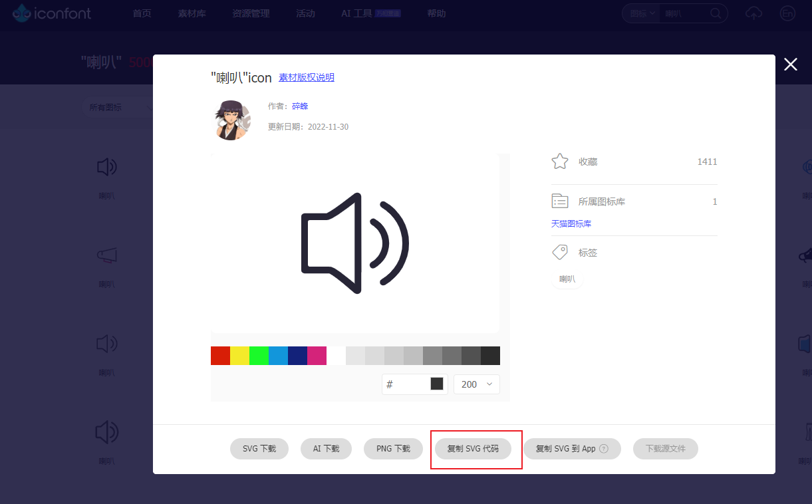The width and height of the screenshot is (812, 504).
Task: Open the 资源管理 menu
Action: click(251, 13)
